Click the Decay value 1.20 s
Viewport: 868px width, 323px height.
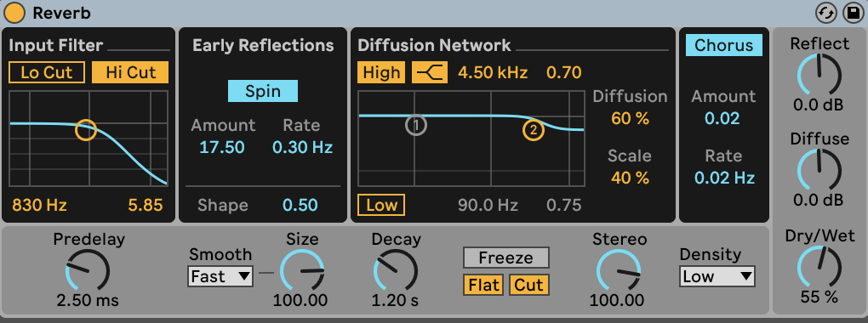(395, 301)
